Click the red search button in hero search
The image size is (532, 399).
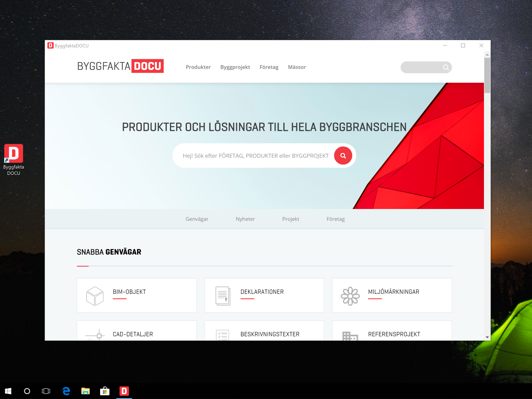343,156
